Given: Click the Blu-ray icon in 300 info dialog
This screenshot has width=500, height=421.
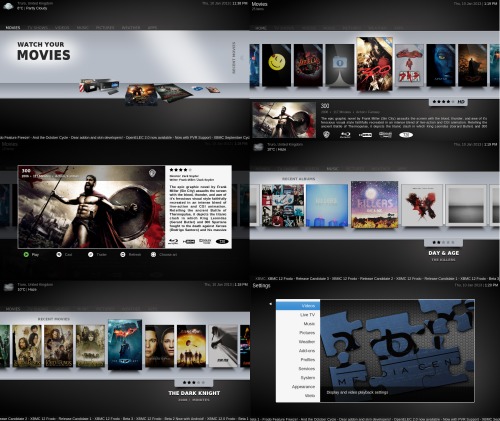Looking at the screenshot, I should 173,241.
